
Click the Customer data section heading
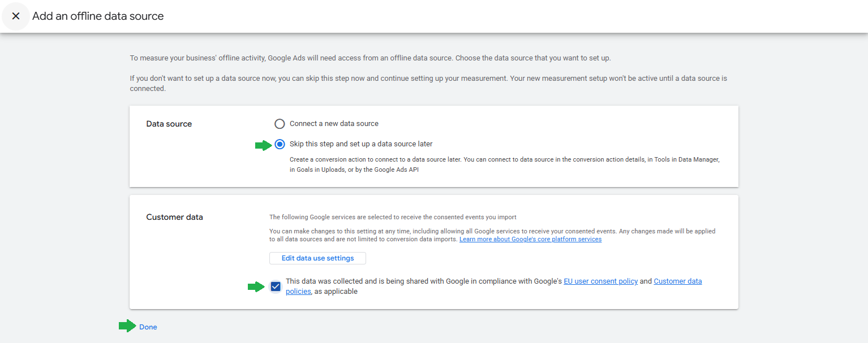[x=174, y=218]
